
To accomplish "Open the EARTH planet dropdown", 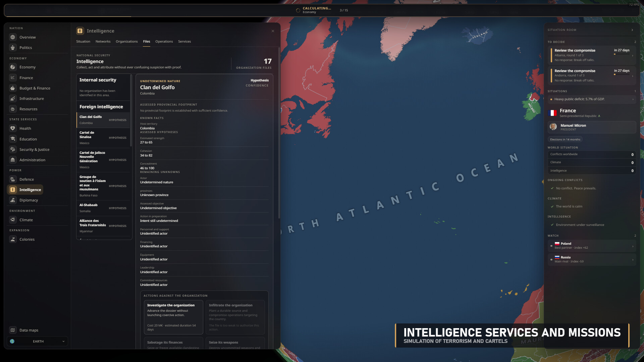I will pos(38,341).
